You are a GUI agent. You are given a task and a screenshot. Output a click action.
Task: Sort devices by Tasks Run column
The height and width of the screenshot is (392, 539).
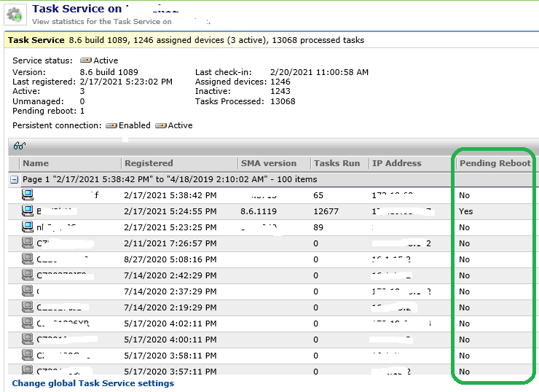click(x=337, y=163)
